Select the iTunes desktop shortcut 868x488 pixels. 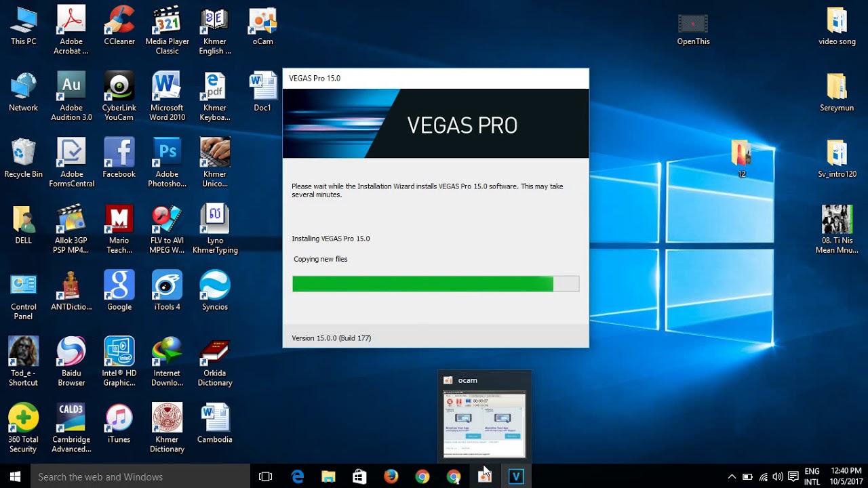(x=119, y=424)
